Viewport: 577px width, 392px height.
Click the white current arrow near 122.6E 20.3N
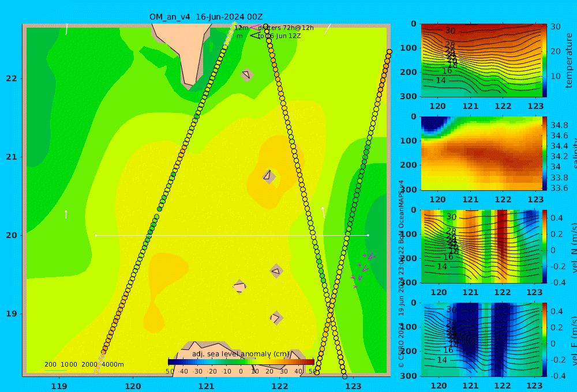[x=323, y=212]
